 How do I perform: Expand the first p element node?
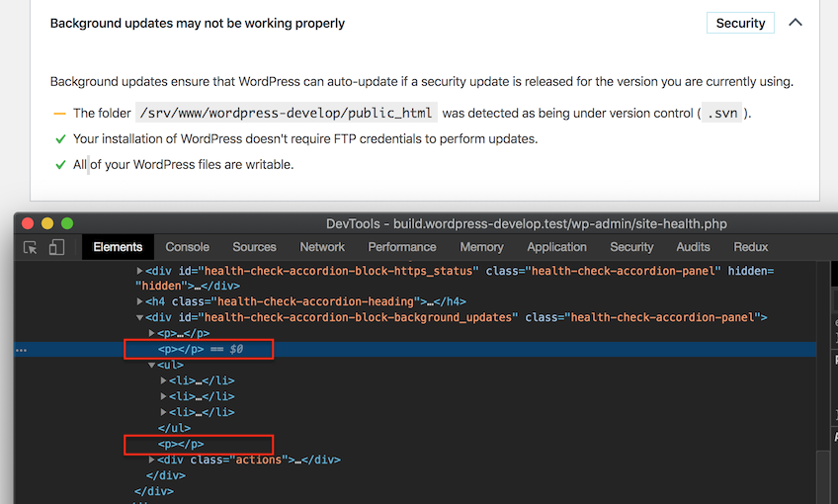pos(151,333)
